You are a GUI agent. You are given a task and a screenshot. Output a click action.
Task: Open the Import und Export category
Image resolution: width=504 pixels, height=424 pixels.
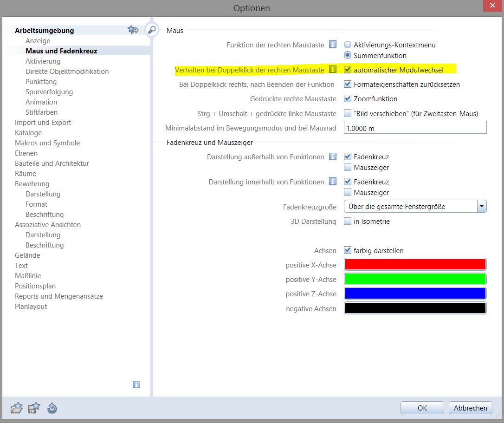click(43, 123)
